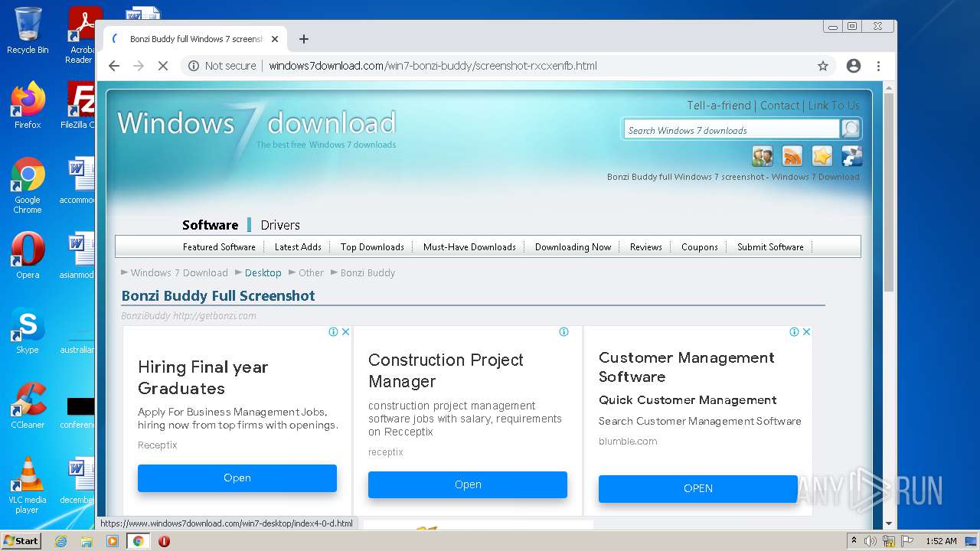Select the Skype desktop shortcut

[28, 331]
